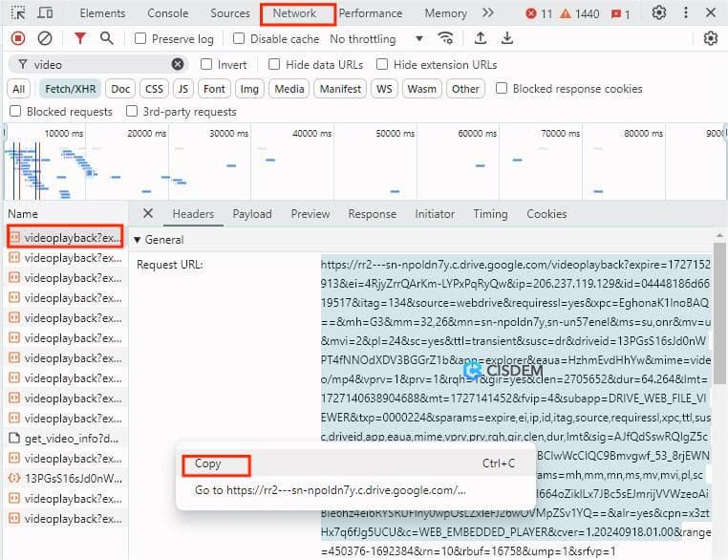728x560 pixels.
Task: Toggle the device toolbar icon
Action: (45, 13)
